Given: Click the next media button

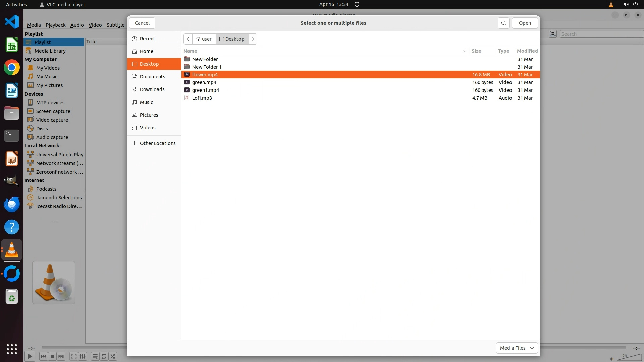Looking at the screenshot, I should 61,356.
